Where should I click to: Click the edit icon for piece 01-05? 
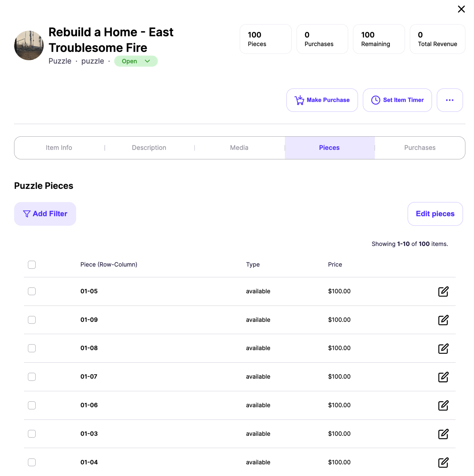443,292
